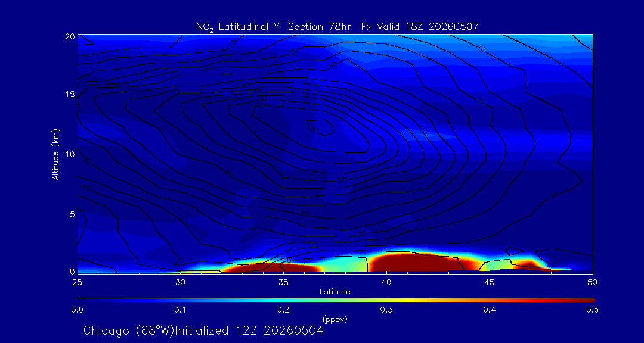Click the x-axis tick labeled 40

(386, 282)
